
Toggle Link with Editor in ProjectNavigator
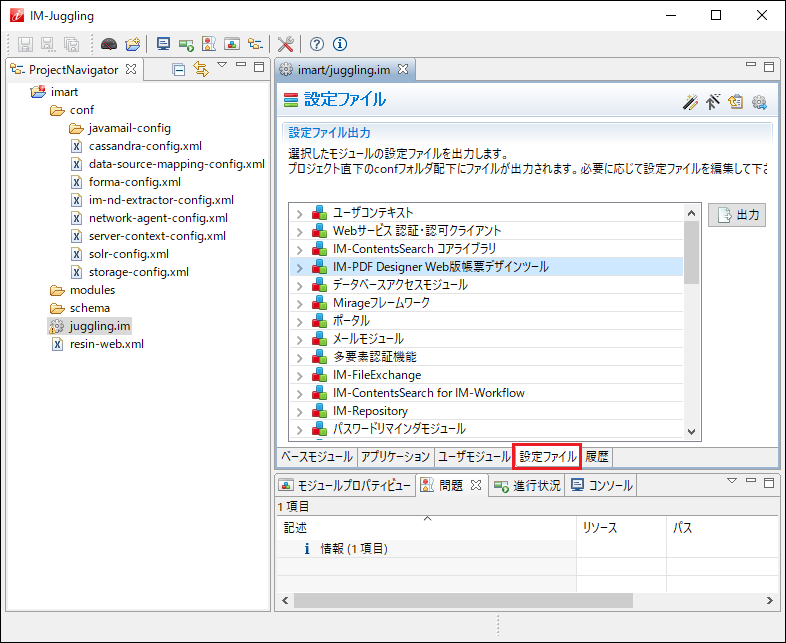[x=201, y=69]
